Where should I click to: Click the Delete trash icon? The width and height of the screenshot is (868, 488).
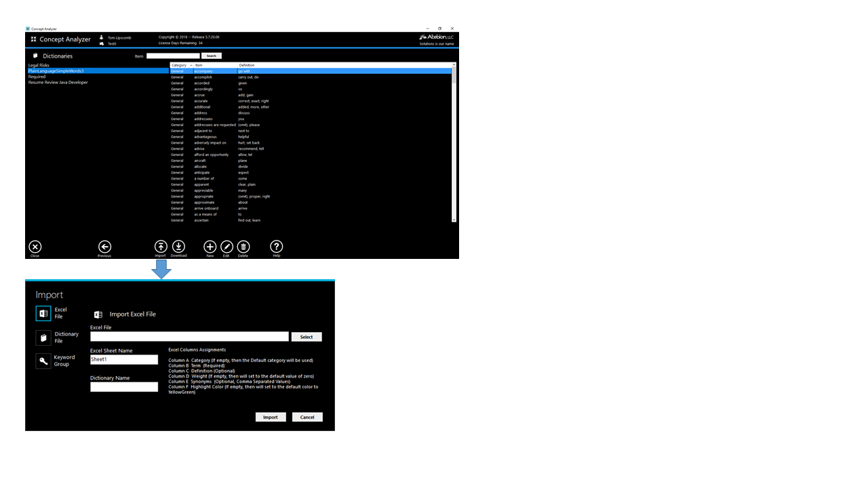[x=243, y=247]
